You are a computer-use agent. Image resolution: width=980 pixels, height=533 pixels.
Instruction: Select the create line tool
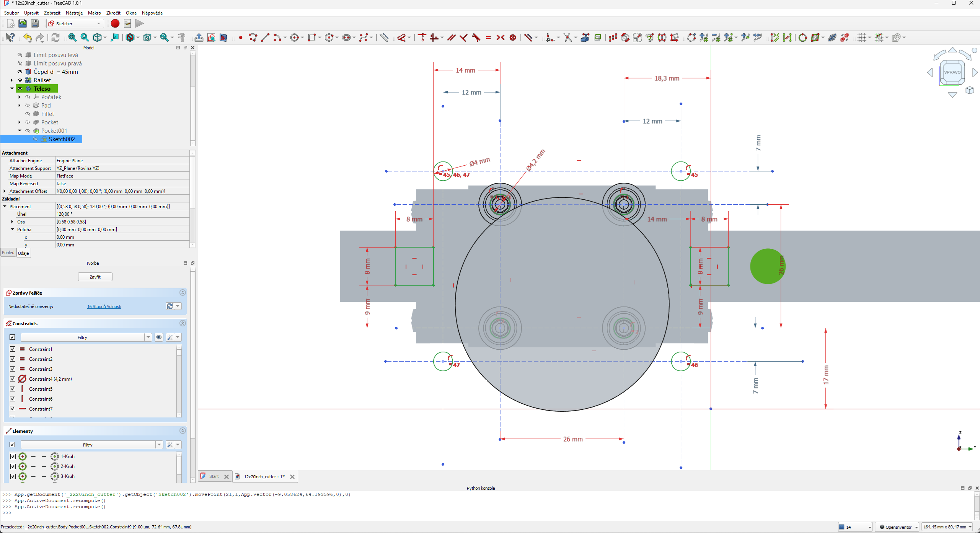pos(265,37)
